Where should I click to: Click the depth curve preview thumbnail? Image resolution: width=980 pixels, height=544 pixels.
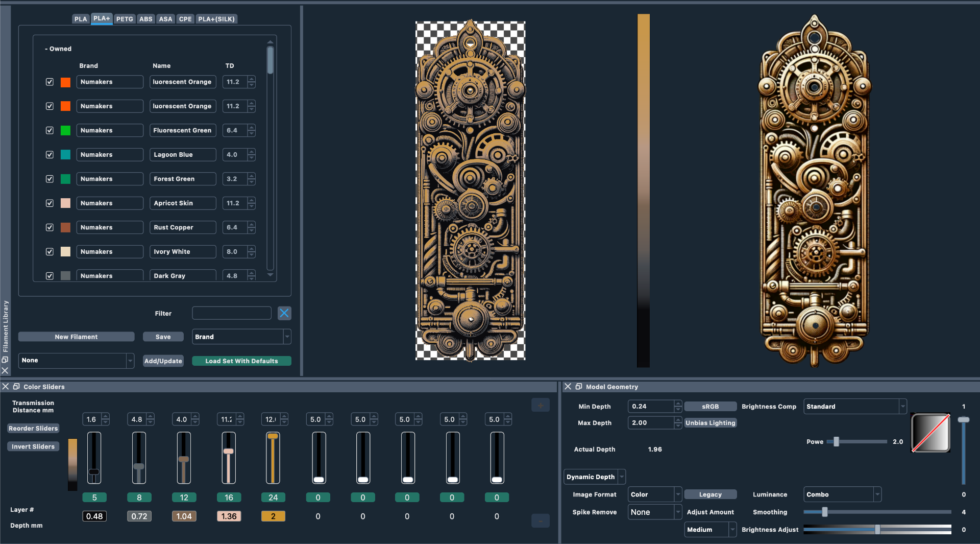tap(930, 433)
